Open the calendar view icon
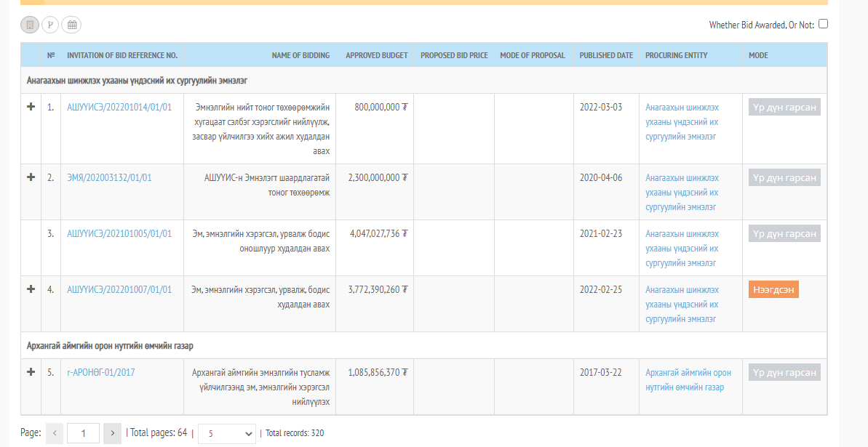Image resolution: width=868 pixels, height=447 pixels. 71,25
